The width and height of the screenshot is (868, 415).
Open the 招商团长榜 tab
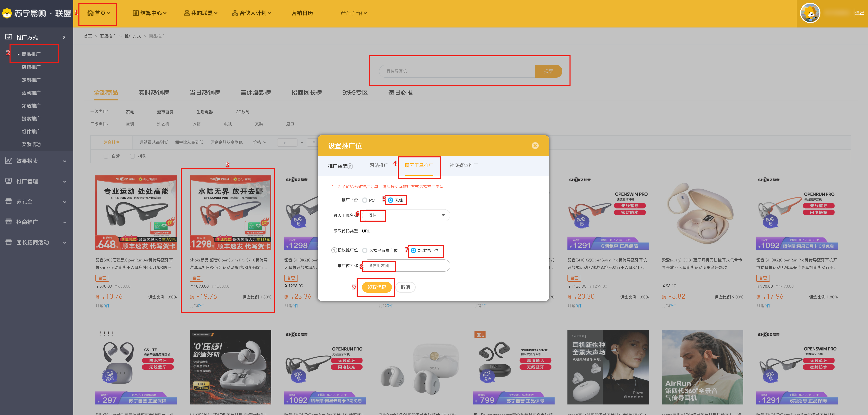click(x=306, y=93)
